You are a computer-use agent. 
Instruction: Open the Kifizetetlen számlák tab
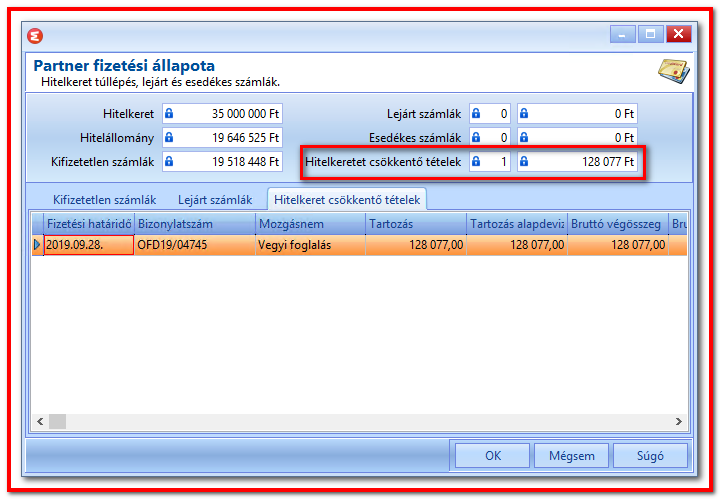105,200
